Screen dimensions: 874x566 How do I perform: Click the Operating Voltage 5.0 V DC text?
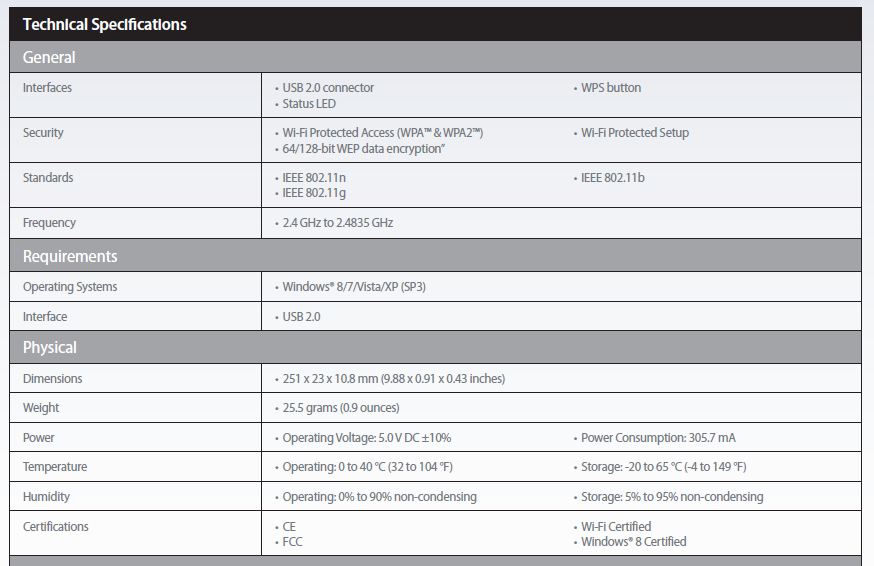[367, 438]
